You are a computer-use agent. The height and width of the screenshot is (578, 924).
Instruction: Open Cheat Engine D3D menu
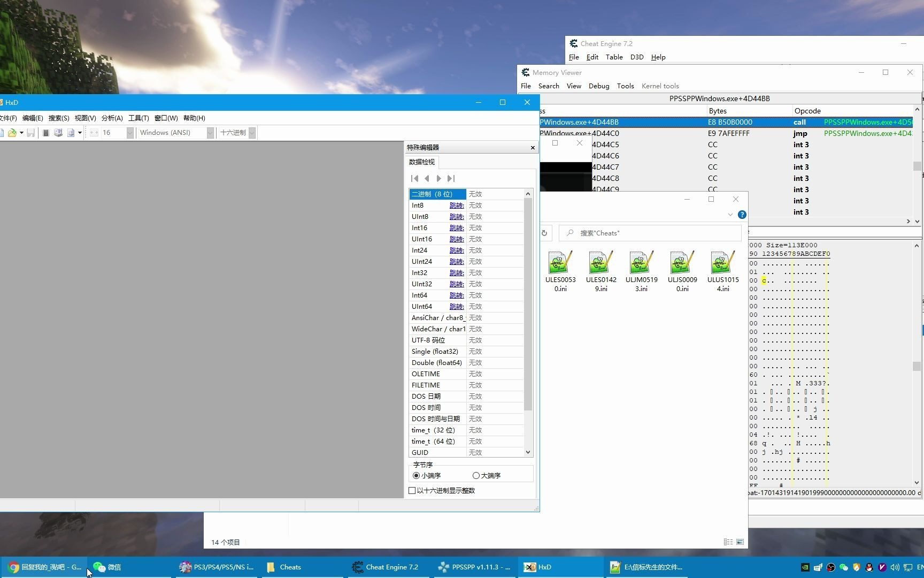pos(637,57)
